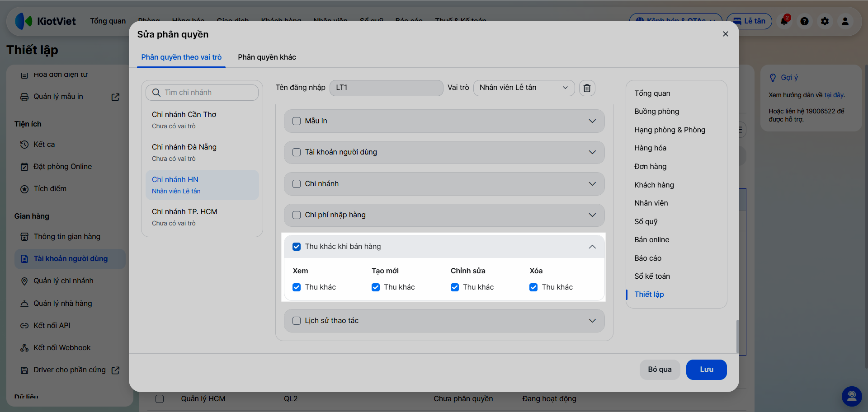Open the Vai trò dropdown Nhân viên Lễ tân
The width and height of the screenshot is (868, 412).
tap(524, 88)
